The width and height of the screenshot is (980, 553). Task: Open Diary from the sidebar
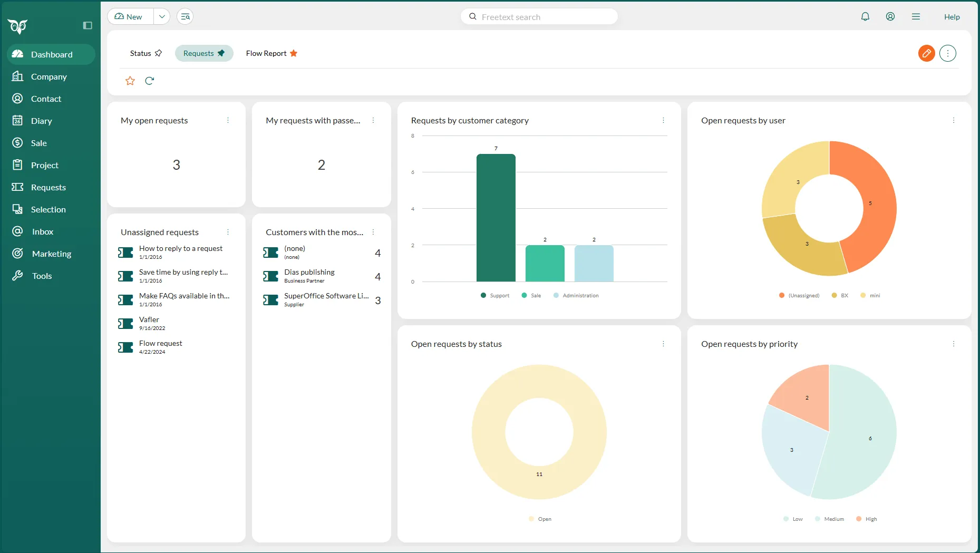point(41,121)
